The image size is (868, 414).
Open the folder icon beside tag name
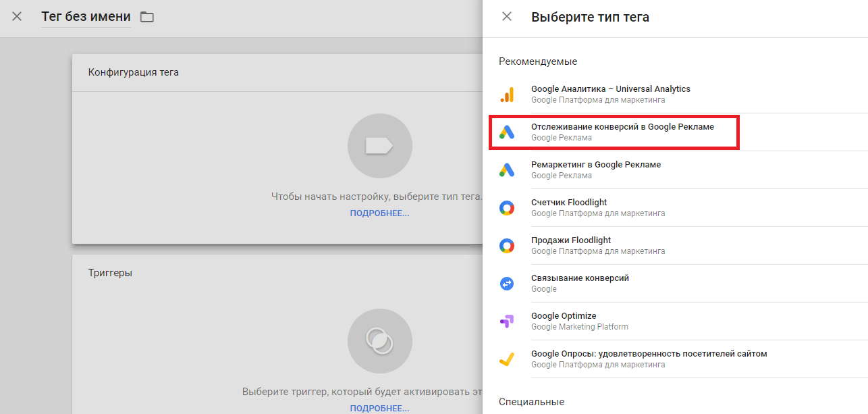click(147, 17)
